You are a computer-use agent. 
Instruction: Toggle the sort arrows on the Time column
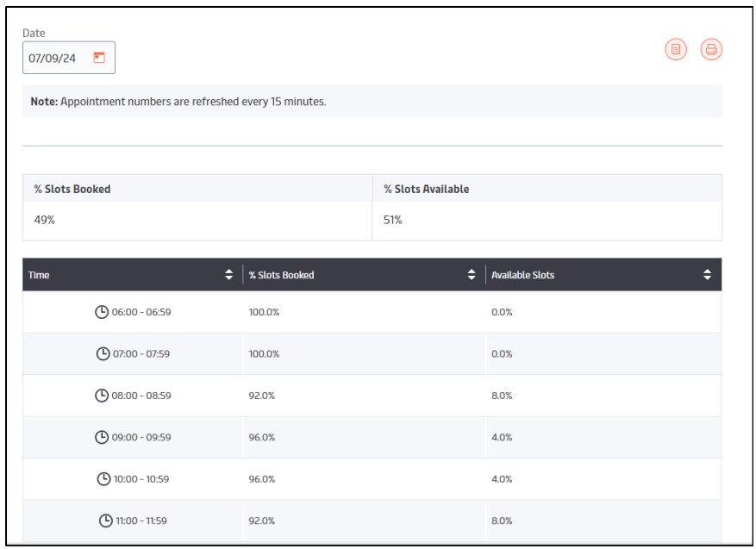point(228,275)
